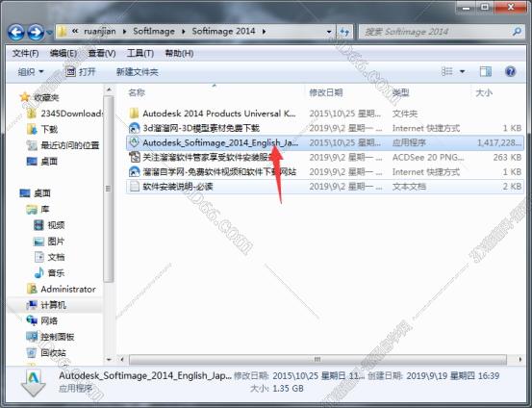The height and width of the screenshot is (408, 532).
Task: Open the 文件(F) menu
Action: (x=25, y=53)
